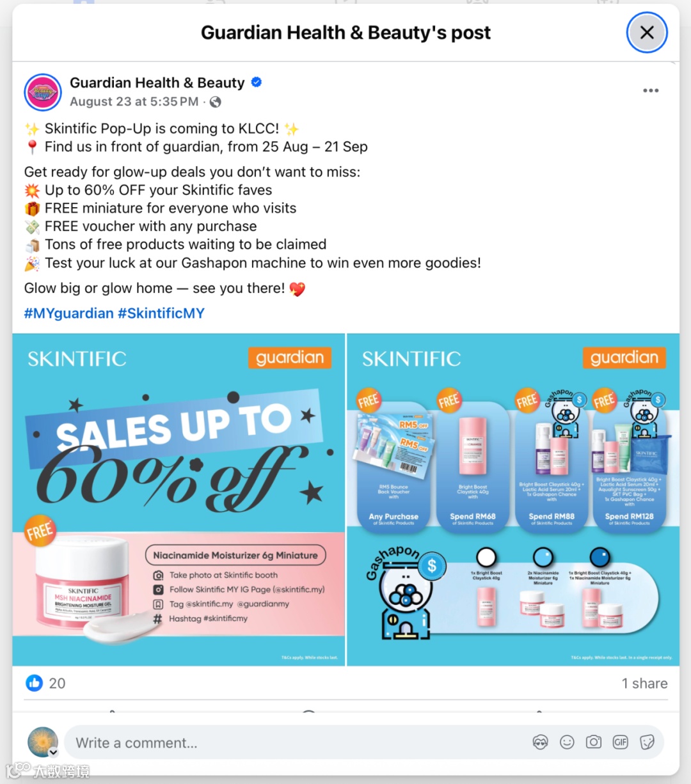The width and height of the screenshot is (691, 784).
Task: View the 20 reactions count
Action: tap(57, 683)
